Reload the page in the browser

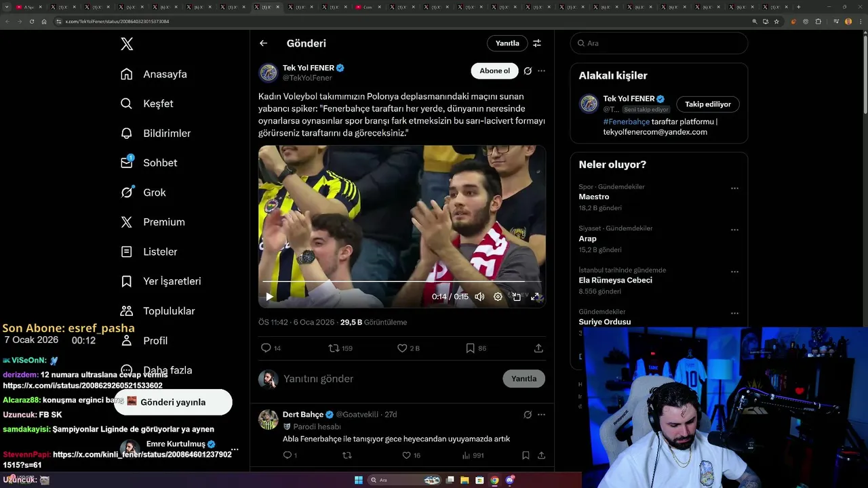pyautogui.click(x=31, y=21)
